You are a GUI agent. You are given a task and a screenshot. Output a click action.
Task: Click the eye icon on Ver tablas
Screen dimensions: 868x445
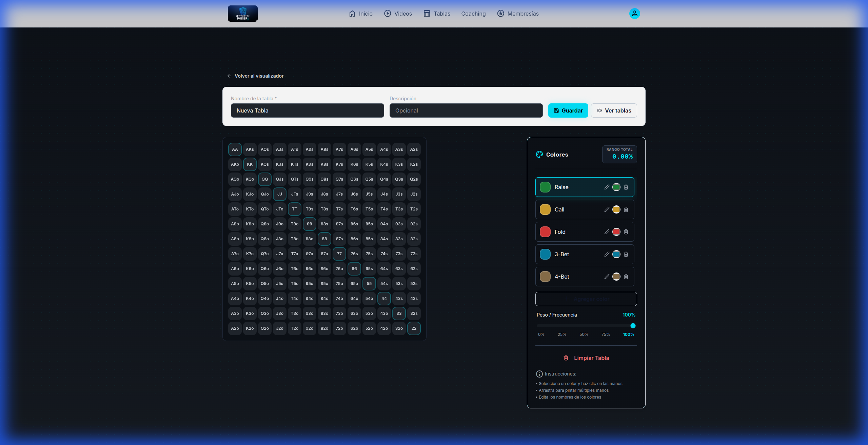(599, 110)
